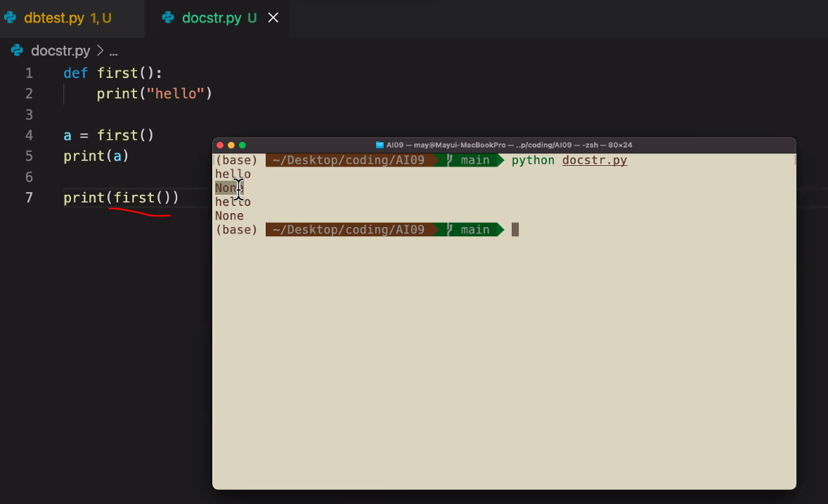828x504 pixels.
Task: Click the print("hello") statement
Action: click(154, 93)
